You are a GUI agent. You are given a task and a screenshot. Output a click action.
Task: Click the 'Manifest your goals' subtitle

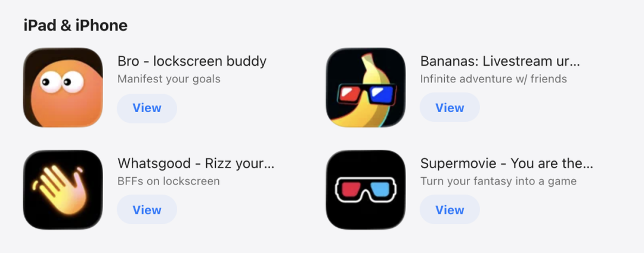click(169, 79)
